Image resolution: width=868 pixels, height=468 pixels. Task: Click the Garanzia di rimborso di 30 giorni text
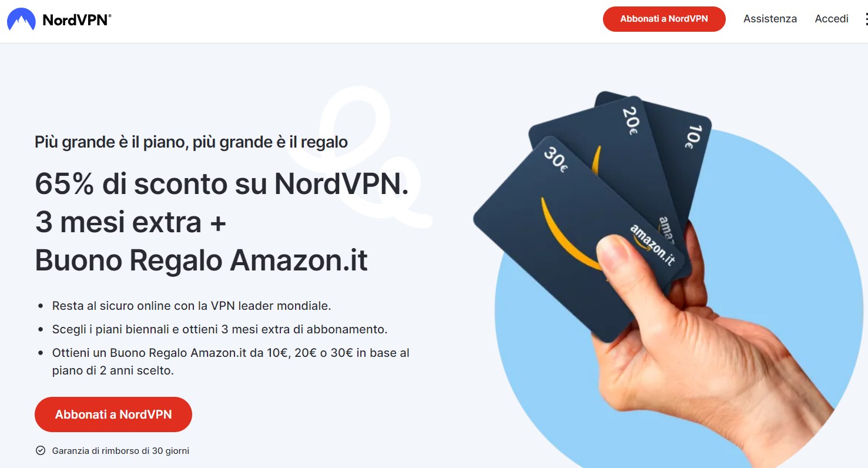pyautogui.click(x=120, y=451)
